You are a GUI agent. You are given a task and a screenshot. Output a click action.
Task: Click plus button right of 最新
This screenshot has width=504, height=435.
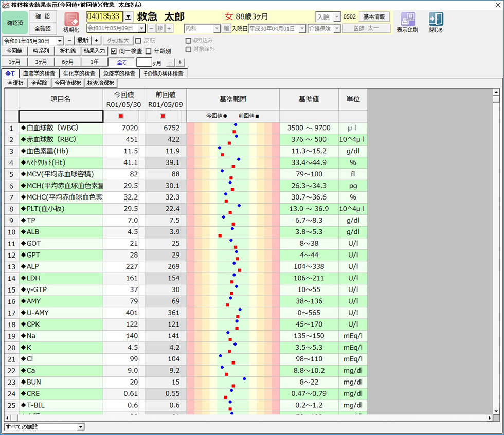pyautogui.click(x=96, y=41)
